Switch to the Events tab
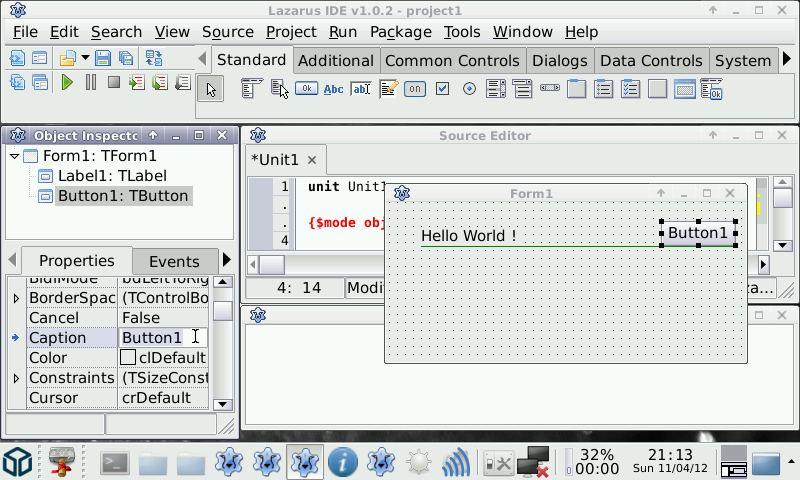This screenshot has height=480, width=800. pyautogui.click(x=174, y=262)
